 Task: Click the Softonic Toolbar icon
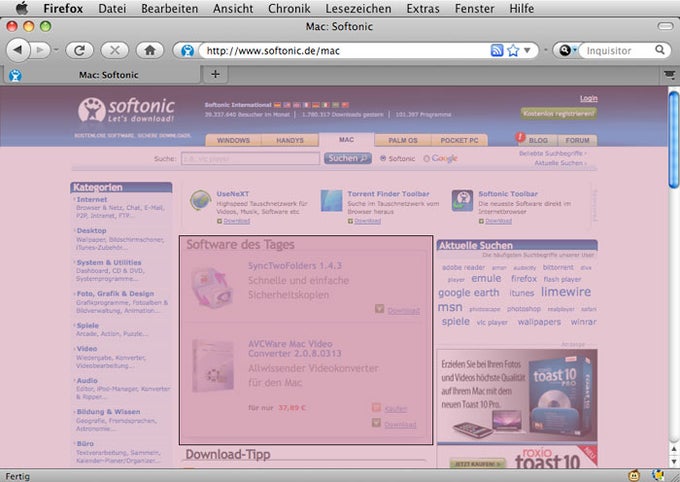click(462, 200)
